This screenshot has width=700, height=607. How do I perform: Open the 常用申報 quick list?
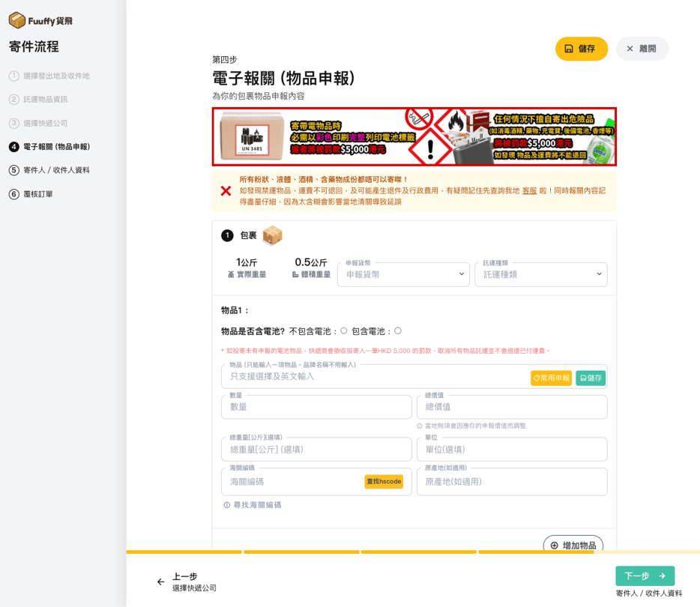(x=551, y=378)
